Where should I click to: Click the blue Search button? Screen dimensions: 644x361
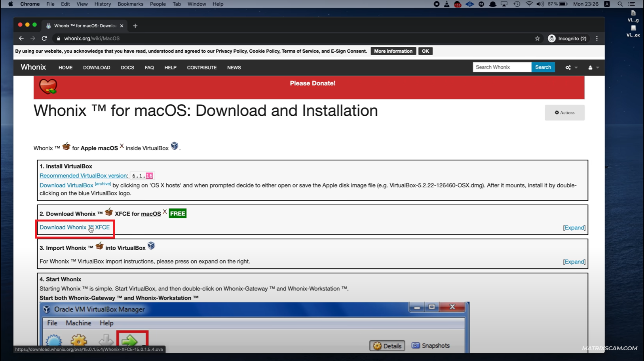click(543, 67)
